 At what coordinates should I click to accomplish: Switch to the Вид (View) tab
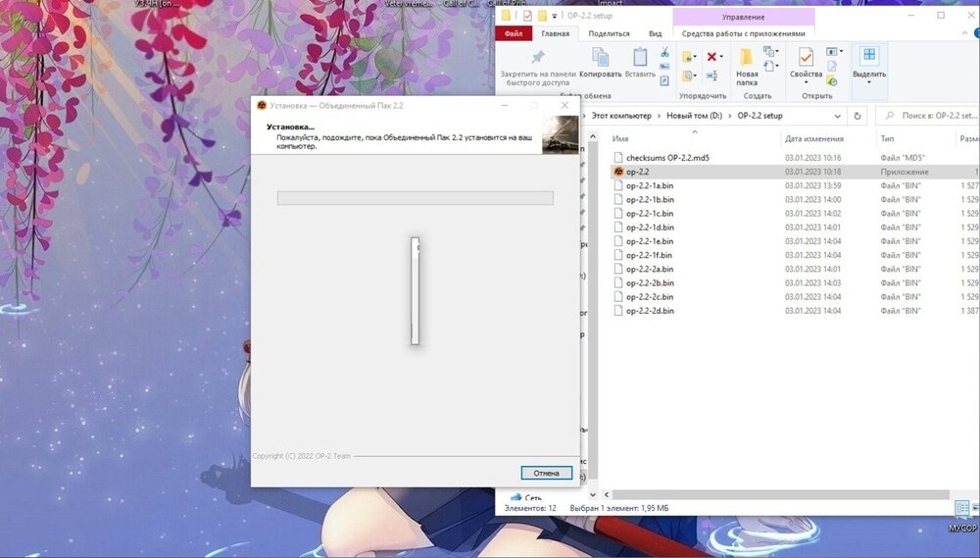(655, 33)
